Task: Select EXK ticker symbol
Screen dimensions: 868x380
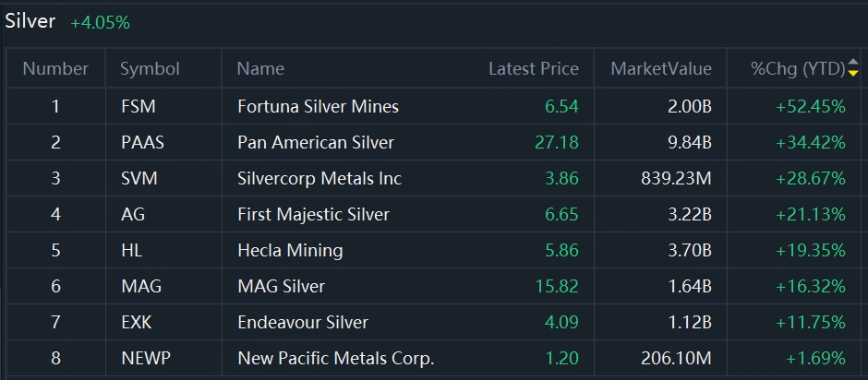Action: [136, 322]
